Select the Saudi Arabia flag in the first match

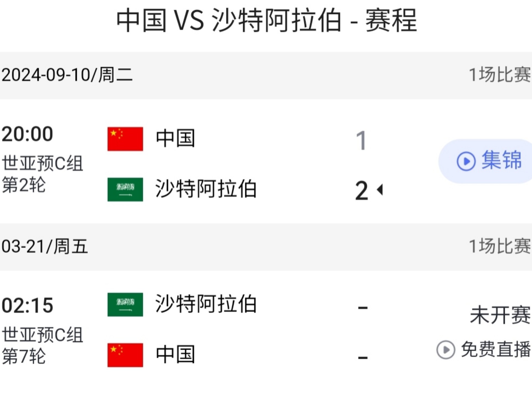click(125, 190)
